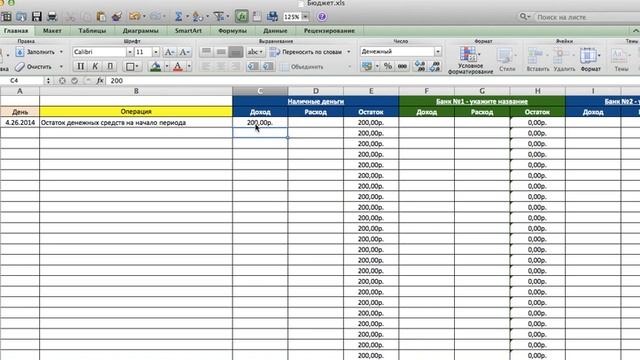Switch to the Формулы tab
This screenshot has height=360, width=640.
[232, 31]
